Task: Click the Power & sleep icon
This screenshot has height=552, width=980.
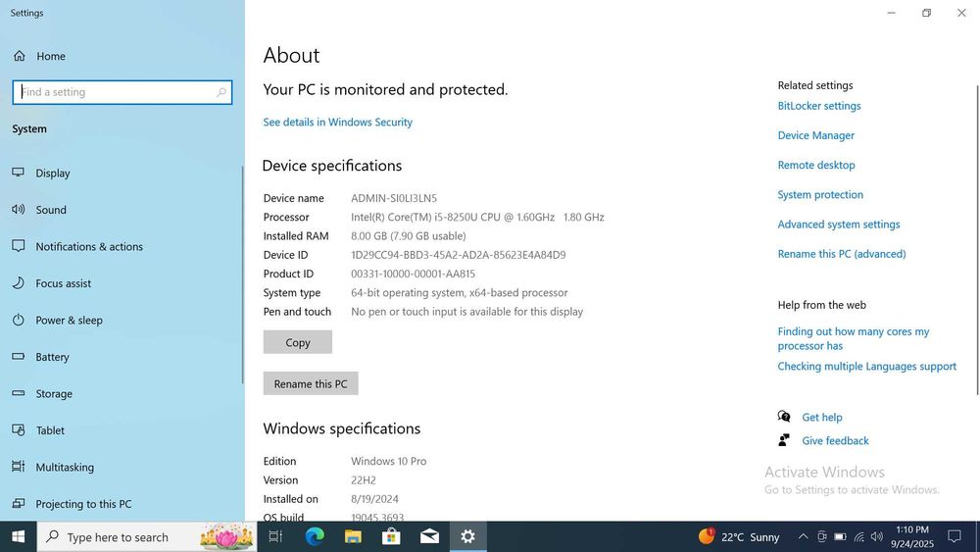Action: (x=18, y=320)
